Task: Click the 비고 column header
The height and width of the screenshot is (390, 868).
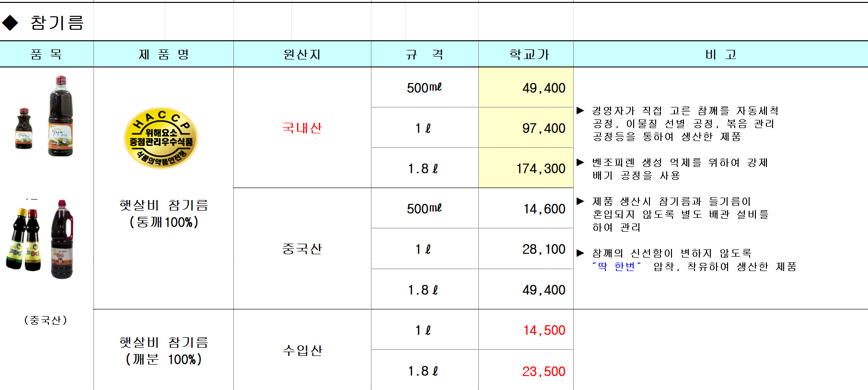Action: 720,54
